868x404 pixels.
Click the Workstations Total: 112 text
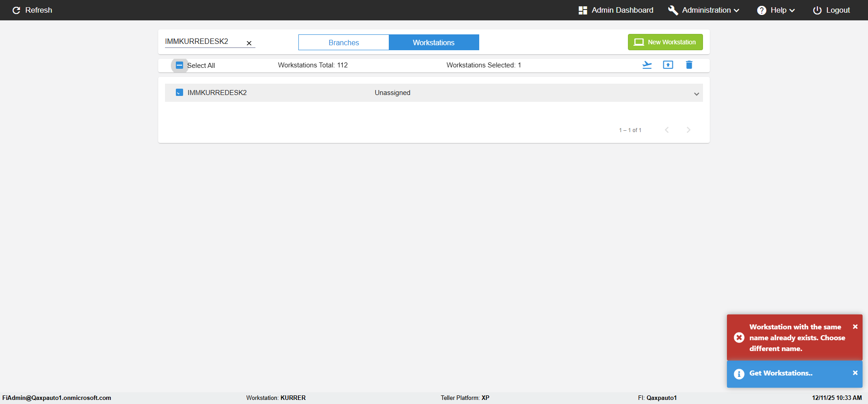point(313,65)
